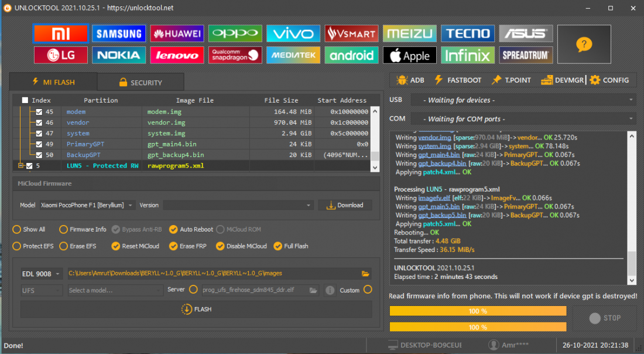Choose the Tecno brand tile
644x354 pixels.
[468, 34]
